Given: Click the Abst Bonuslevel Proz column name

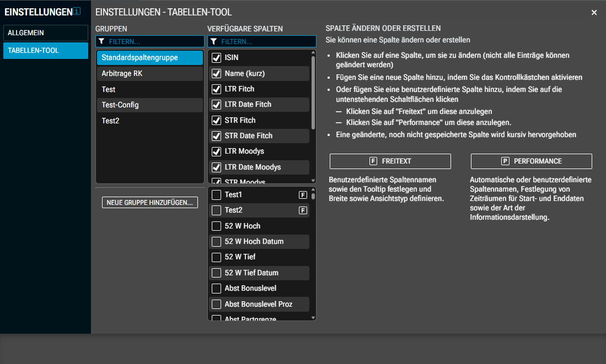Looking at the screenshot, I should click(259, 304).
